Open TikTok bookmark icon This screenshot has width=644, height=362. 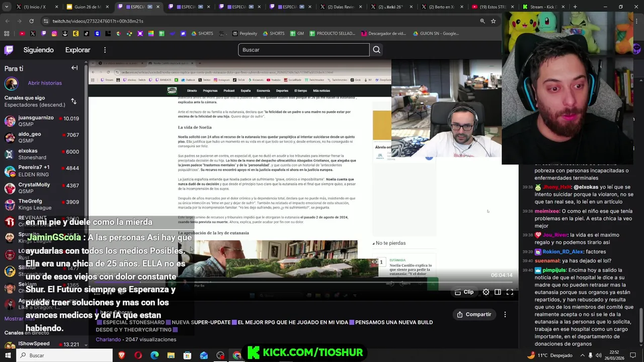tap(86, 34)
